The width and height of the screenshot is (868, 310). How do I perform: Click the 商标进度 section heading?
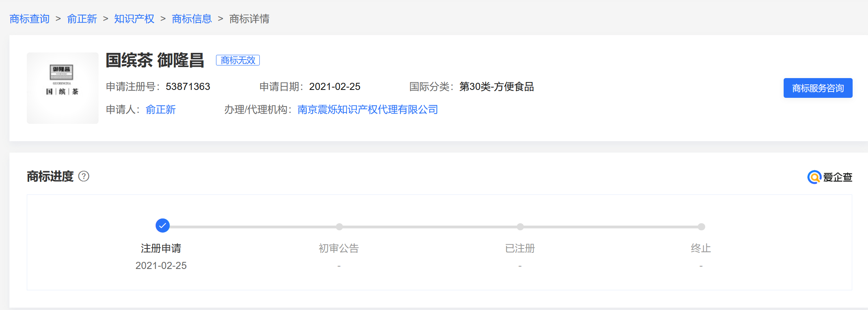point(50,176)
